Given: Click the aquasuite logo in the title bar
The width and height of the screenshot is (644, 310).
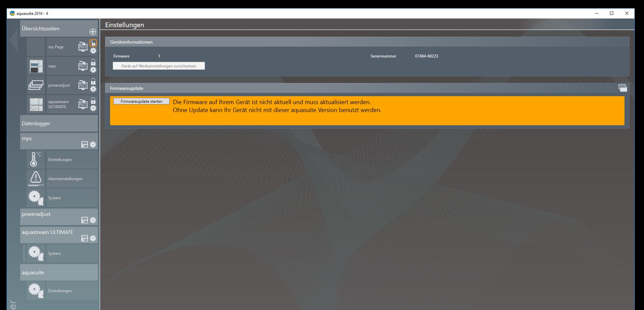Looking at the screenshot, I should [x=13, y=13].
